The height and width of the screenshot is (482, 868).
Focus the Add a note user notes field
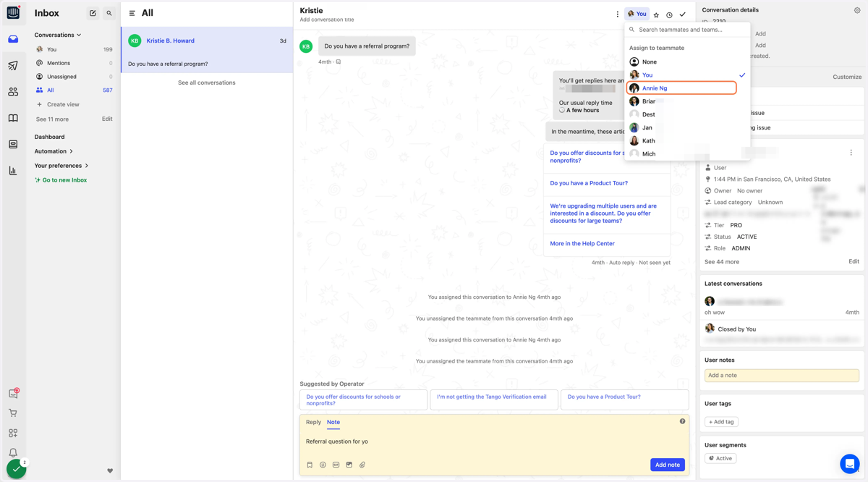pyautogui.click(x=782, y=375)
